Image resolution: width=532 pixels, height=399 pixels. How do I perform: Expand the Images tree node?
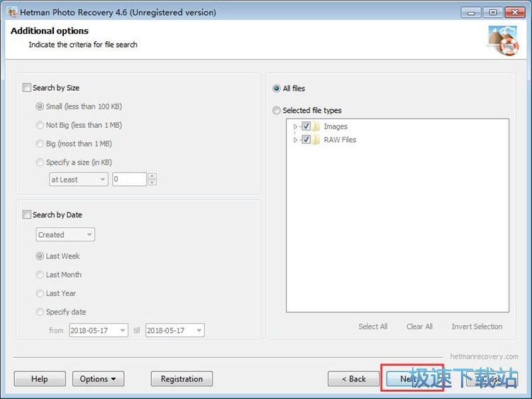[295, 126]
